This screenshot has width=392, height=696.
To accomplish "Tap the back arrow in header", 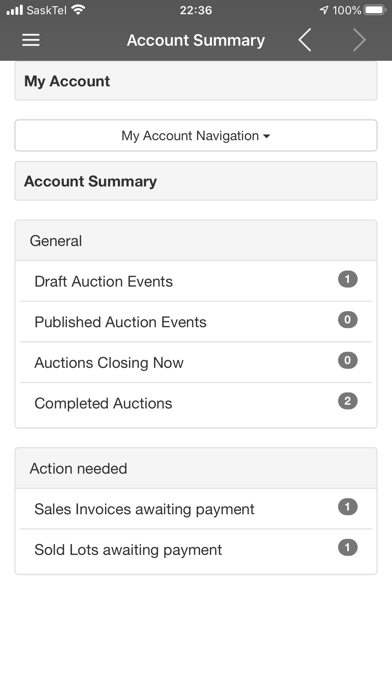I will (305, 40).
